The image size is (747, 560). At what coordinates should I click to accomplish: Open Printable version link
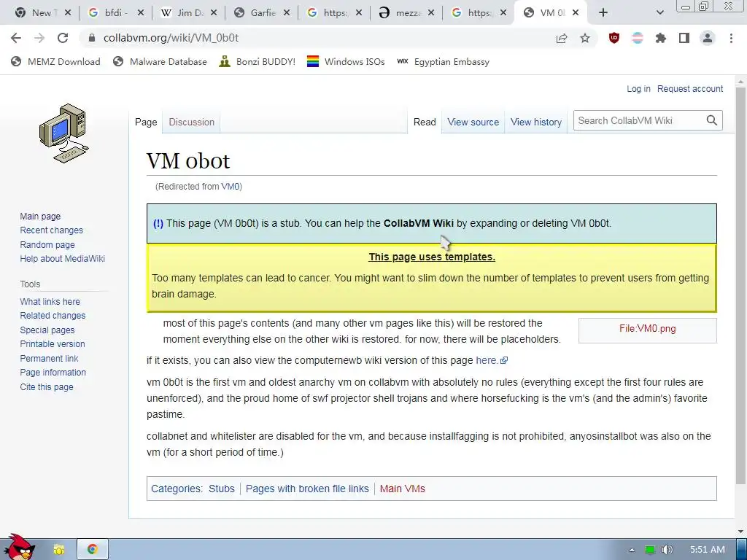[x=53, y=344]
